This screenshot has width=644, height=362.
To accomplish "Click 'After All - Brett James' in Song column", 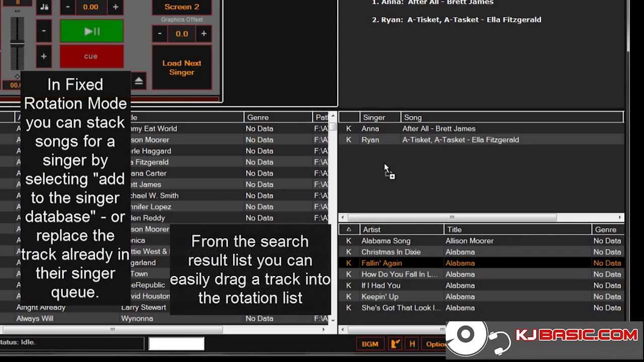I will click(x=439, y=129).
